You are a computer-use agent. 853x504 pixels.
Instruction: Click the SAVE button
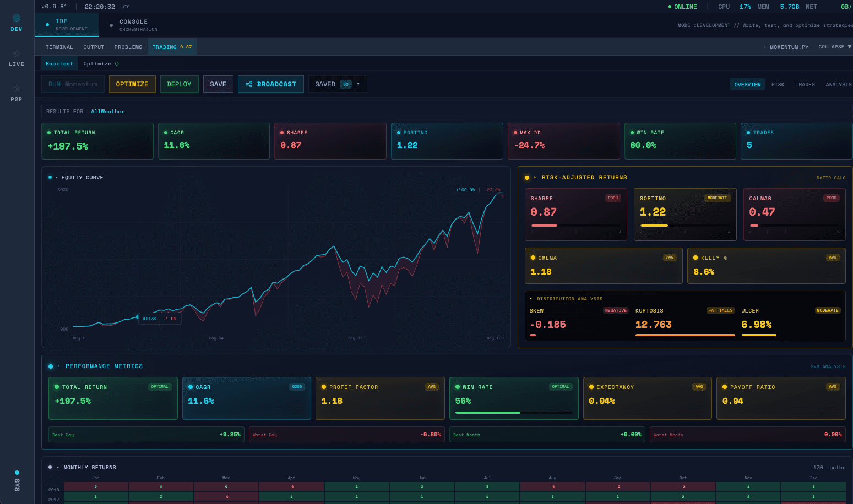coord(218,84)
